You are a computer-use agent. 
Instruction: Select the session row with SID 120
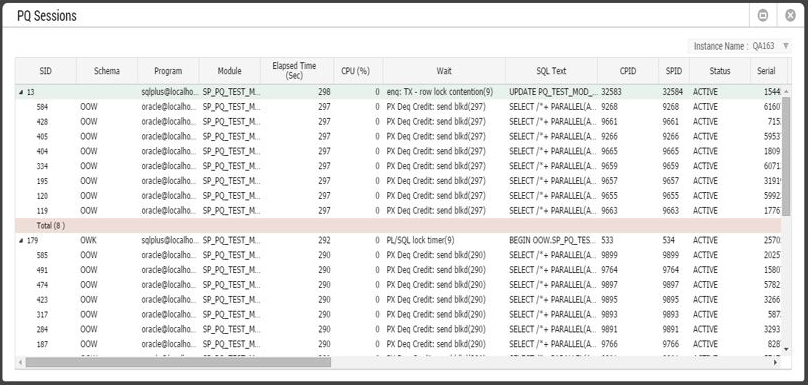pos(398,196)
